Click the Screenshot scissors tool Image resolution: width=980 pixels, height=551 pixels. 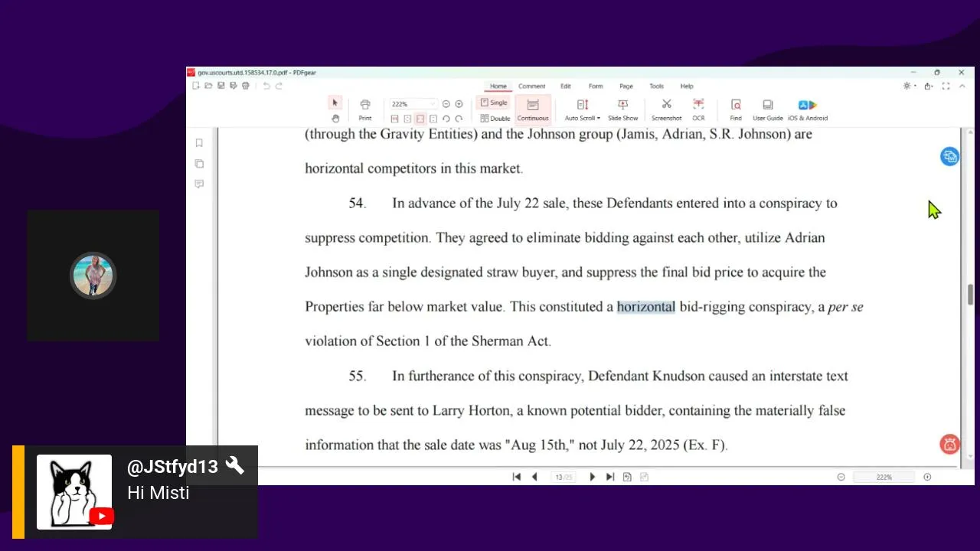pyautogui.click(x=666, y=109)
